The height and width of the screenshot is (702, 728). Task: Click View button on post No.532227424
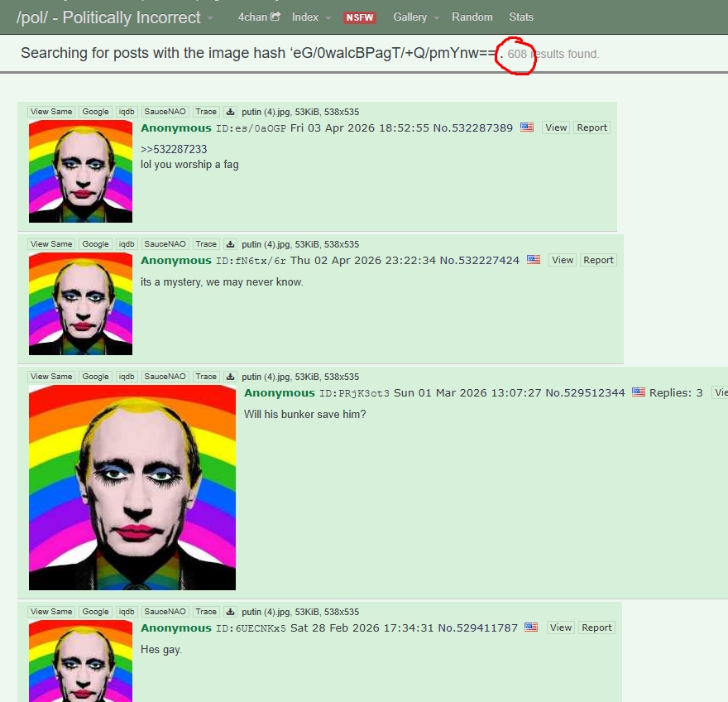coord(563,260)
